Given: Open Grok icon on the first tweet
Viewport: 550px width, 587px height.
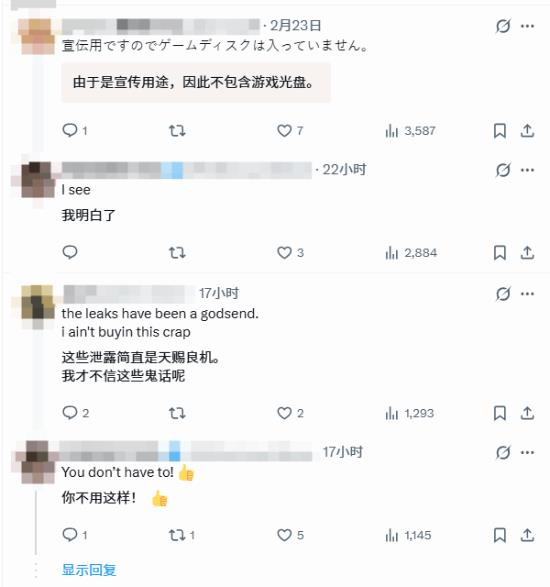Looking at the screenshot, I should [x=502, y=26].
